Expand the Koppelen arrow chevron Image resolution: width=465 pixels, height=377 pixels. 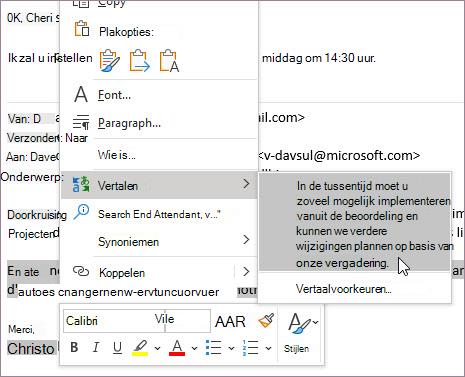coord(246,271)
